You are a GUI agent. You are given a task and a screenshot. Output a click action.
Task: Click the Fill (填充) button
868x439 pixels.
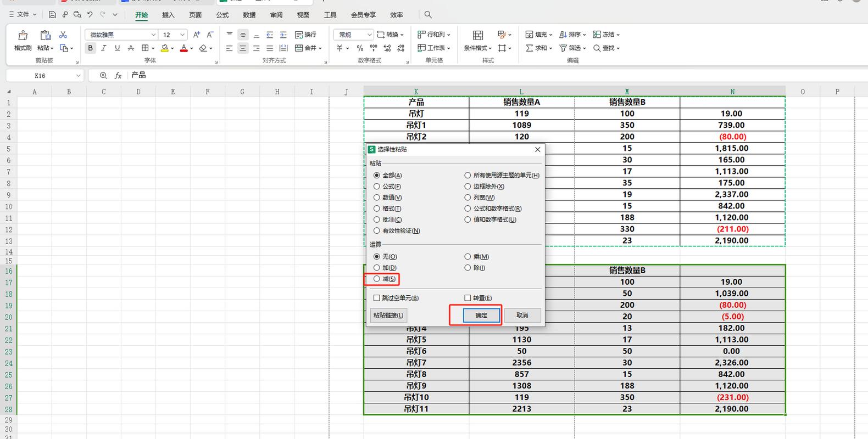point(538,35)
